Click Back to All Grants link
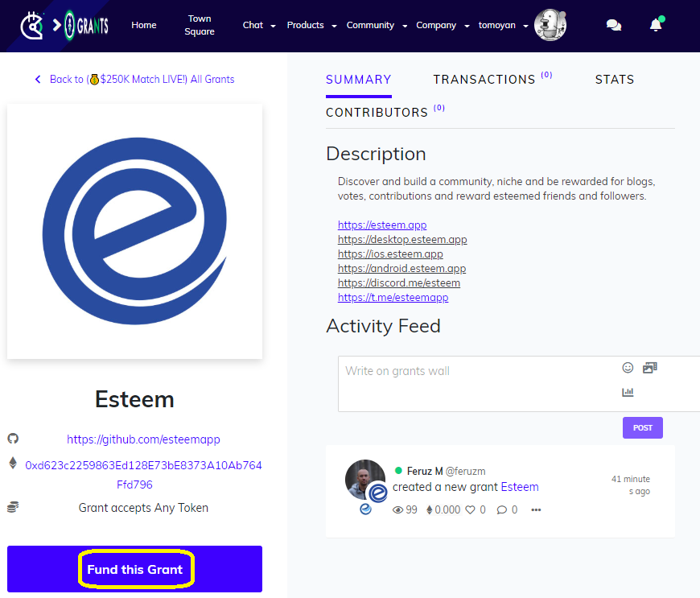This screenshot has height=598, width=700. 142,79
